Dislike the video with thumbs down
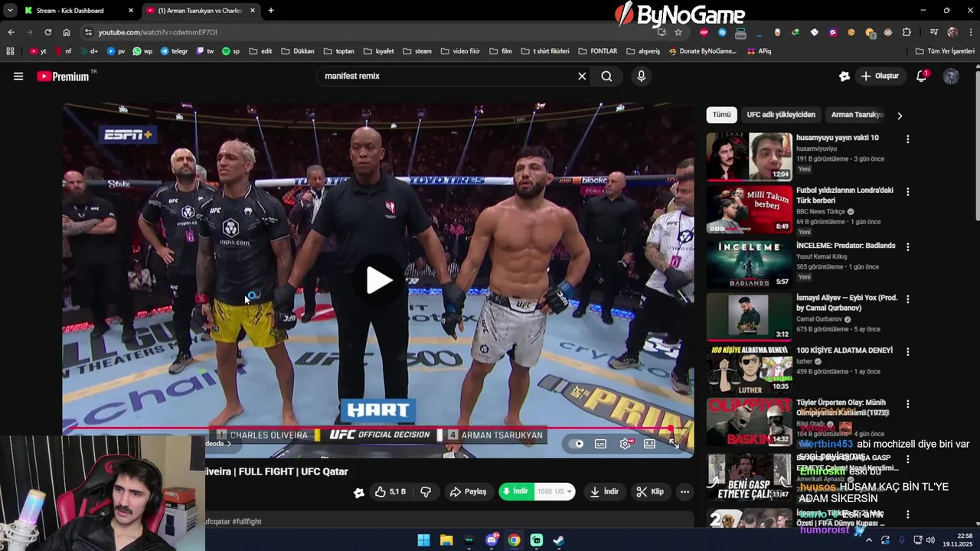This screenshot has width=980, height=551. [x=426, y=492]
